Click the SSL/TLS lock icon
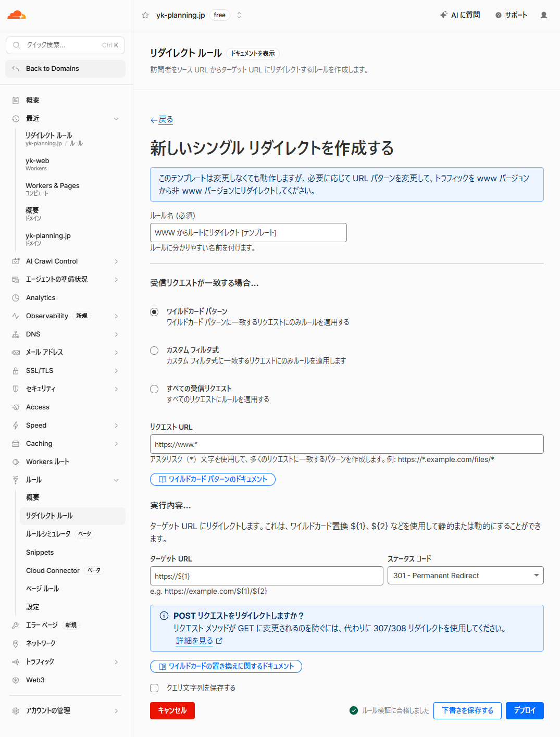 pos(16,371)
